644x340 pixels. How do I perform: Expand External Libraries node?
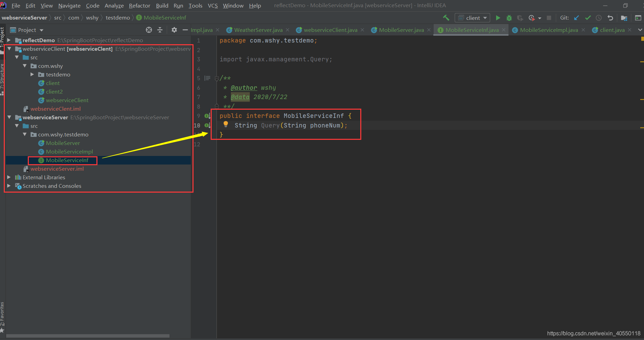coord(9,177)
